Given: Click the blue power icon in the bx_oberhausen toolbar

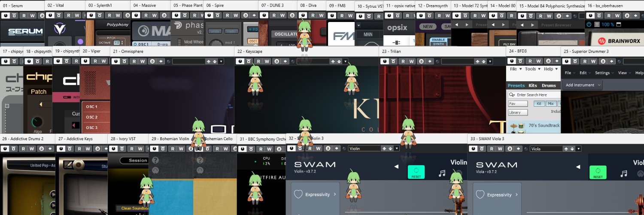Looking at the screenshot, I should (589, 25).
